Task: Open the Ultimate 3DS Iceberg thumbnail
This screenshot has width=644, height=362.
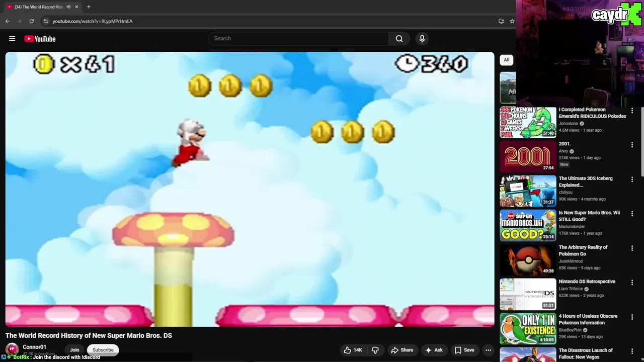Action: pos(528,191)
